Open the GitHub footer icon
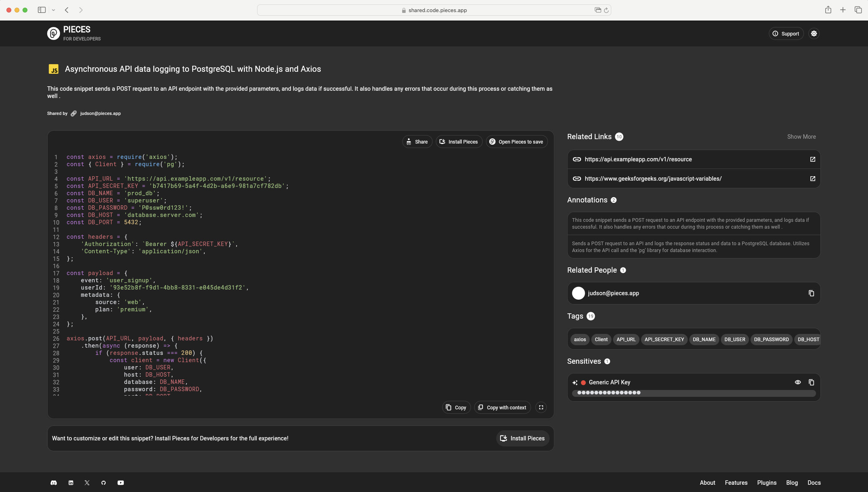868x492 pixels. pos(104,483)
